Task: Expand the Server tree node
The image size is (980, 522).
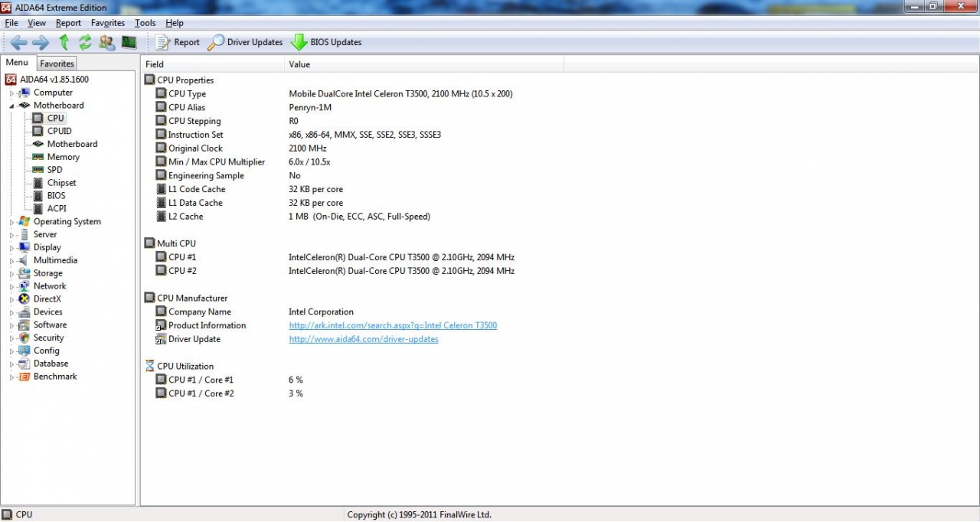Action: pyautogui.click(x=11, y=235)
